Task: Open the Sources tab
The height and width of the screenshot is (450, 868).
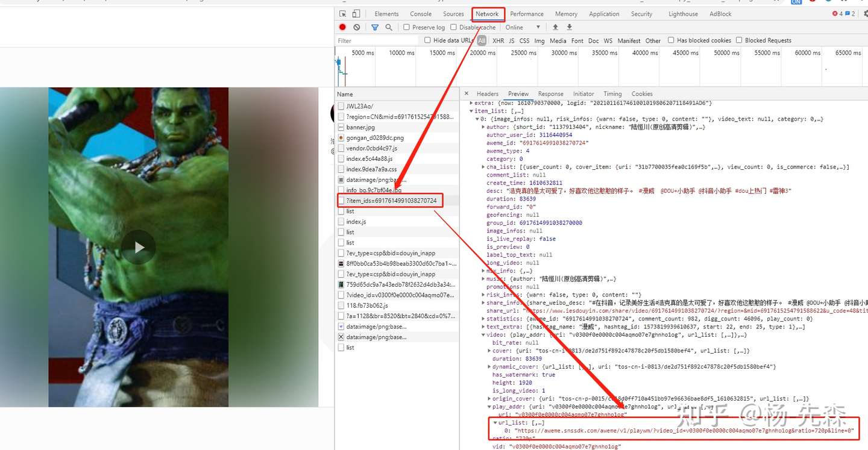Action: tap(453, 14)
